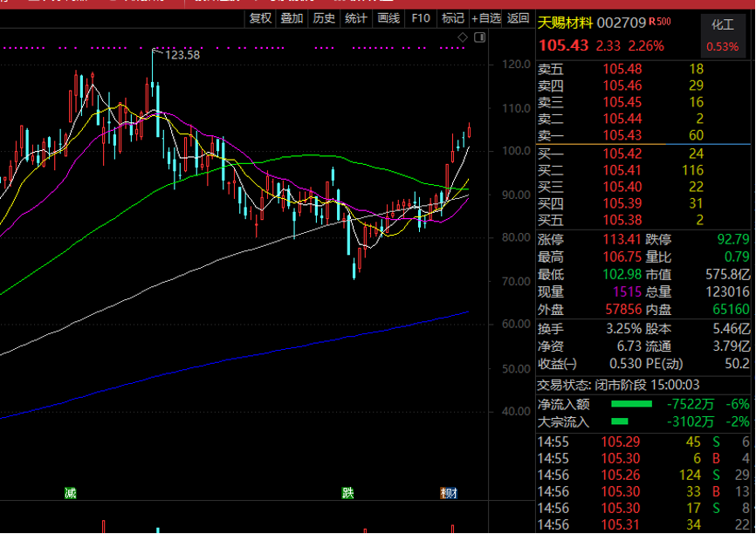Click the stock code 002709

pyautogui.click(x=621, y=23)
